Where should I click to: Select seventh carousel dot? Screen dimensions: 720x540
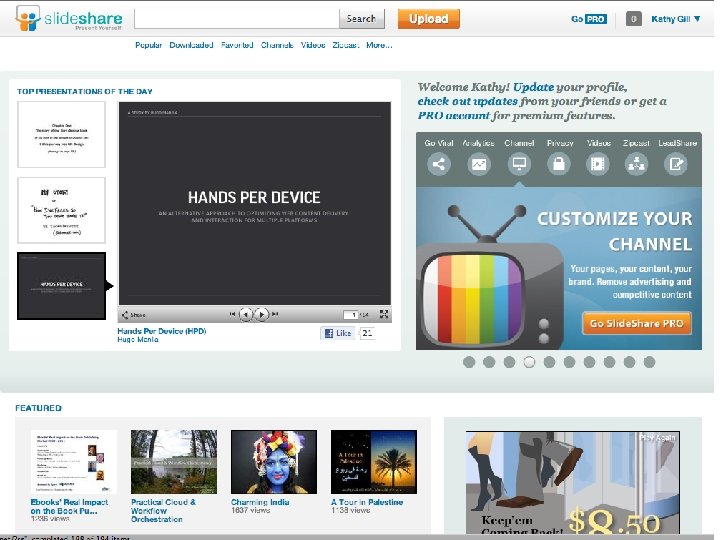pos(589,362)
